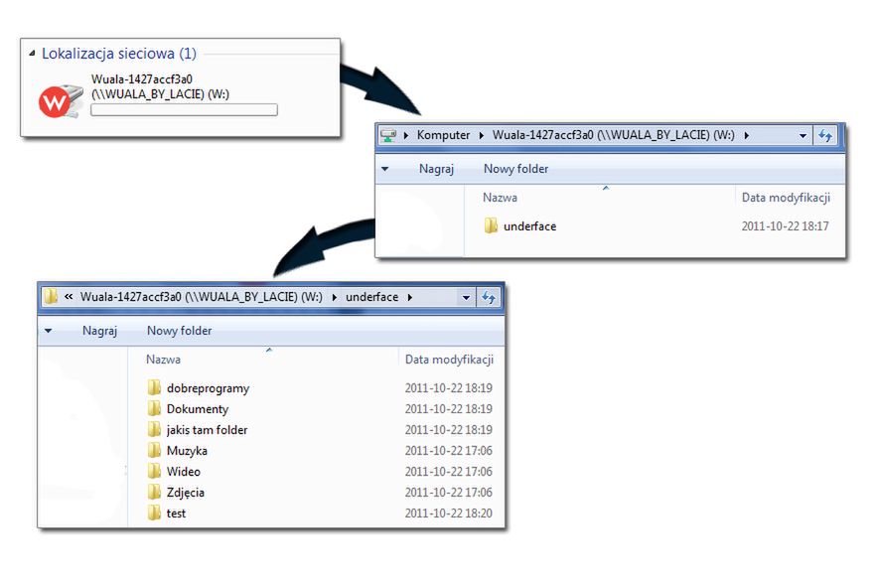Click Wideo folder icon
The image size is (879, 588).
tap(154, 471)
